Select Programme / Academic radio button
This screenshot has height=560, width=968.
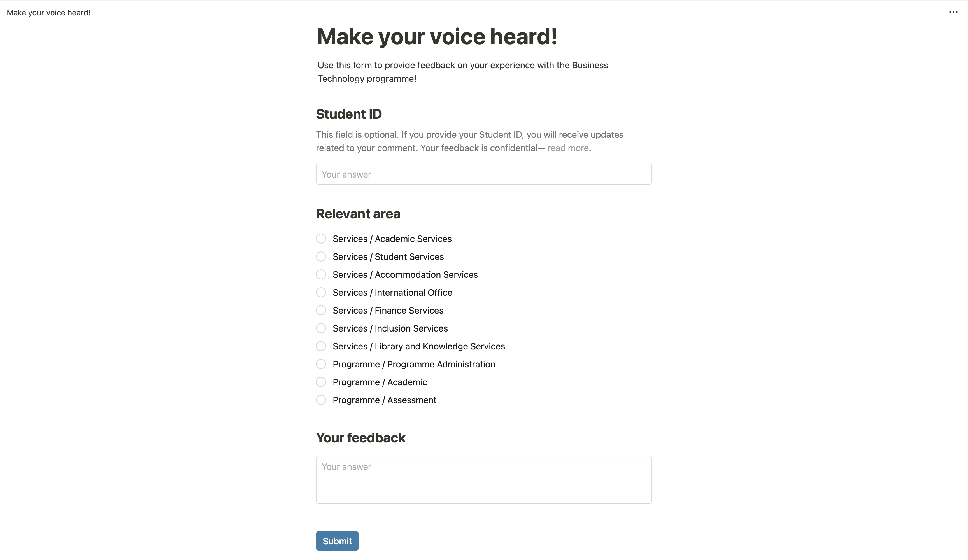[321, 382]
